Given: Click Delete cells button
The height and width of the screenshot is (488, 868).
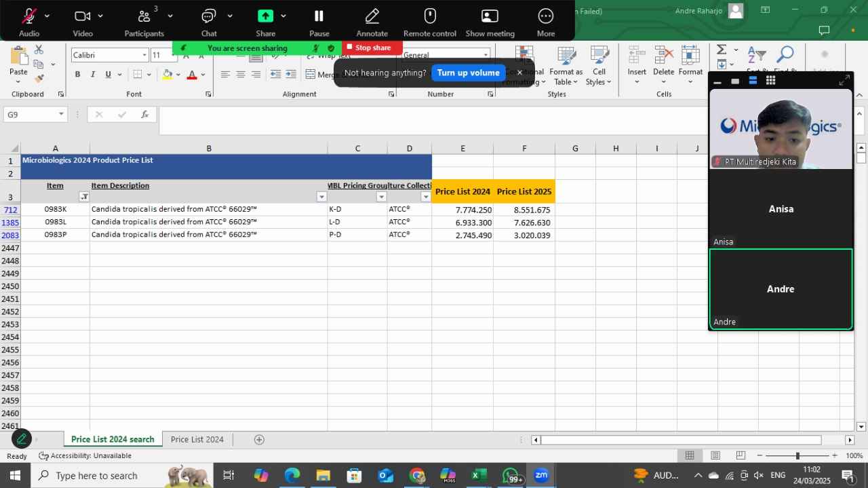Looking at the screenshot, I should pos(663,65).
